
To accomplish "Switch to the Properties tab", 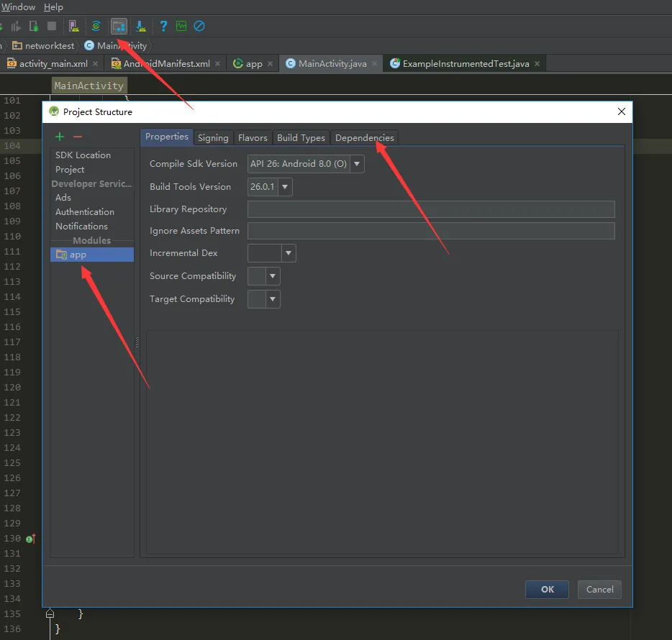I will pos(167,137).
